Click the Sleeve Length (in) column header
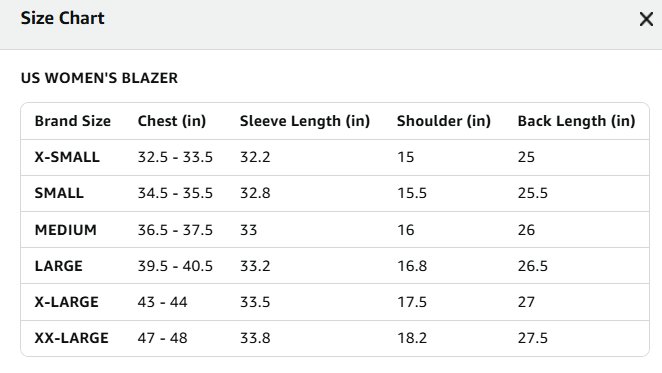Image resolution: width=662 pixels, height=373 pixels. [x=305, y=121]
